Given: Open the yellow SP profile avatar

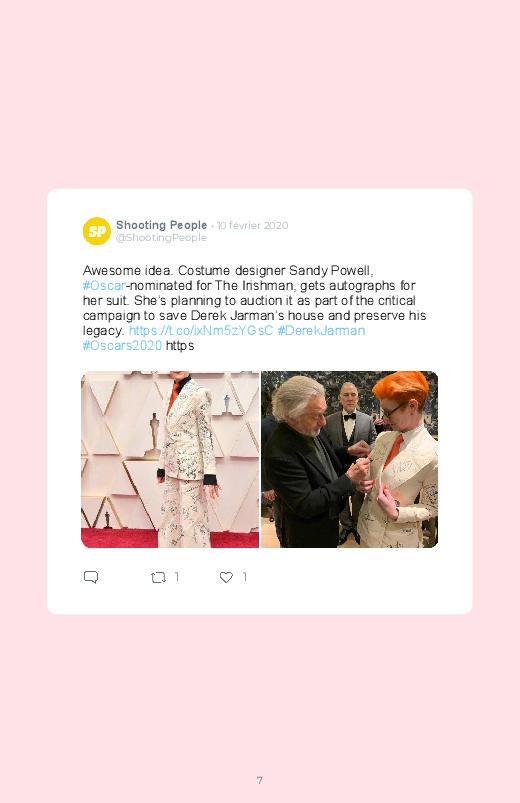Looking at the screenshot, I should (97, 231).
